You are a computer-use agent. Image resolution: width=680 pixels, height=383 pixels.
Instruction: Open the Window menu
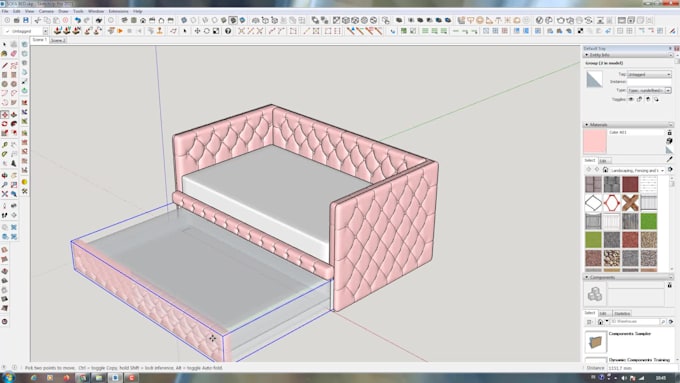pos(96,11)
